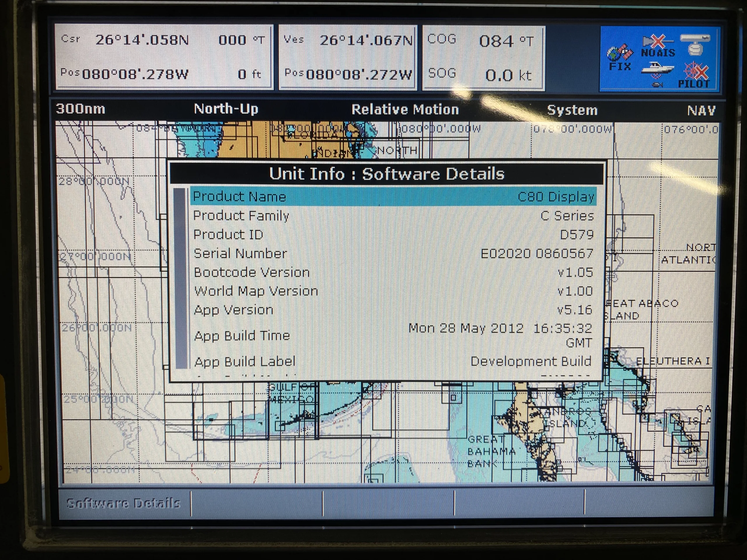Click the boat with fish sonar icon
Image resolution: width=747 pixels, height=560 pixels.
pyautogui.click(x=657, y=75)
